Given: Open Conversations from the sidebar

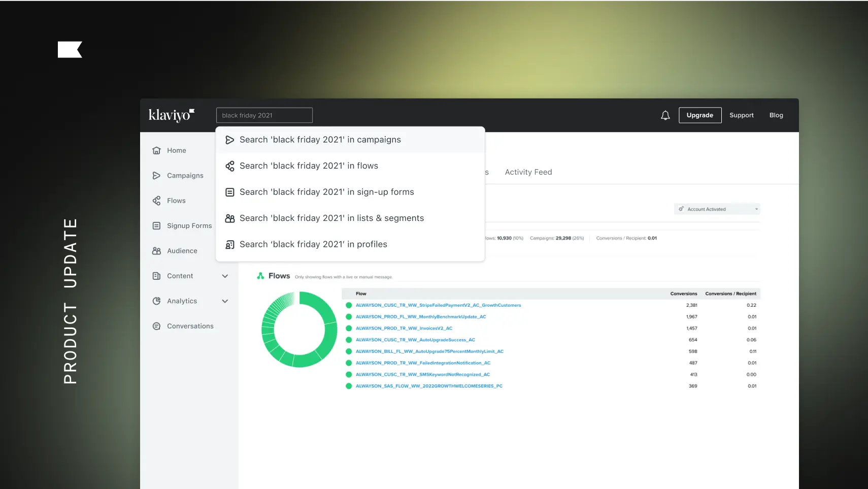Looking at the screenshot, I should coord(190,326).
